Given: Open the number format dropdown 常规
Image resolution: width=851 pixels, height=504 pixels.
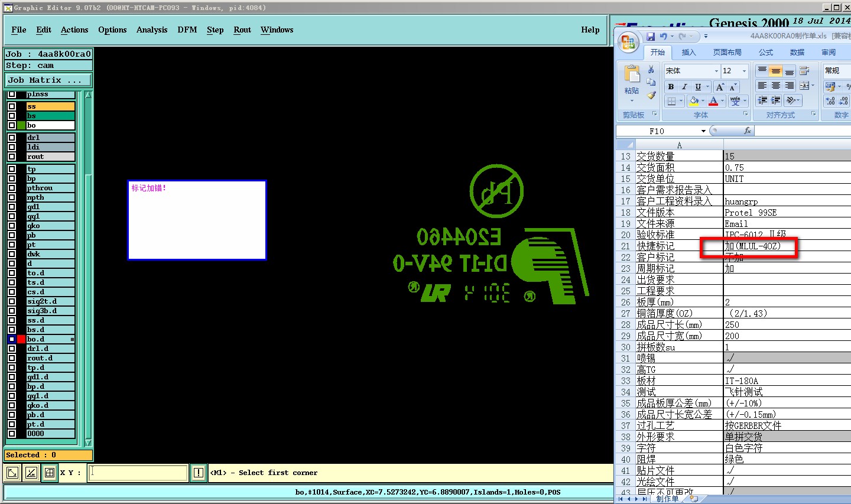Looking at the screenshot, I should point(837,71).
